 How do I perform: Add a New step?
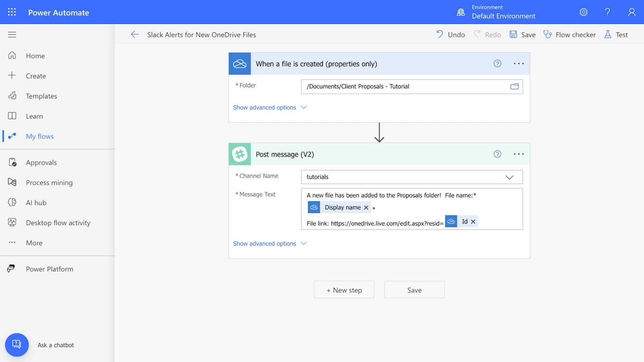[344, 290]
